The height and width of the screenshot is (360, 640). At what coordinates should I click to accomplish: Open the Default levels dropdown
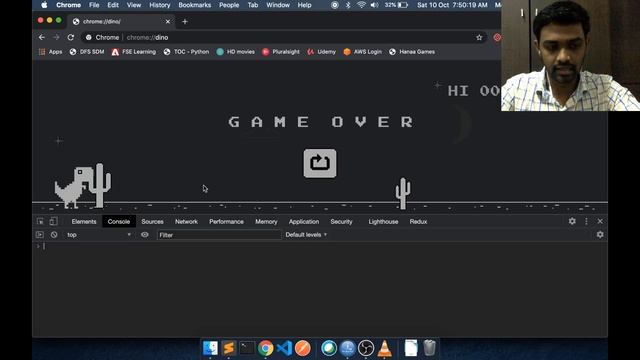(306, 235)
